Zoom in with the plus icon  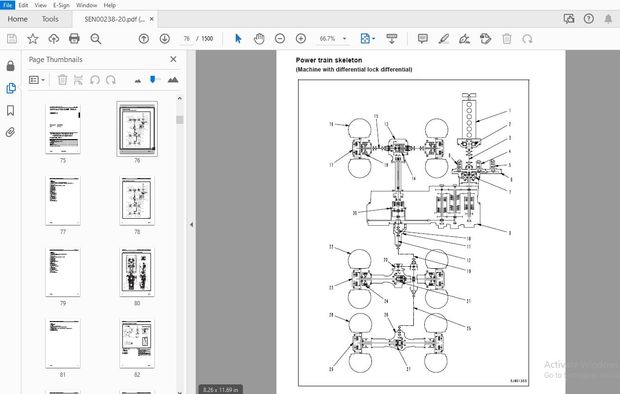(301, 39)
